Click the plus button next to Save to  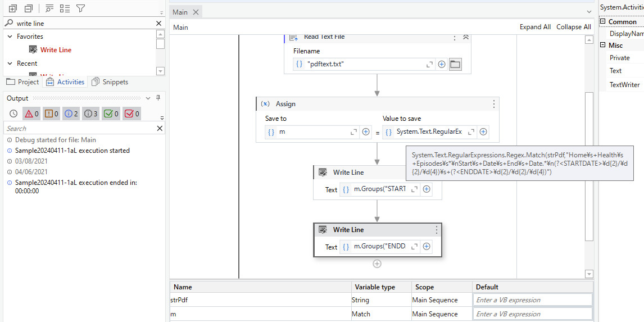click(365, 132)
